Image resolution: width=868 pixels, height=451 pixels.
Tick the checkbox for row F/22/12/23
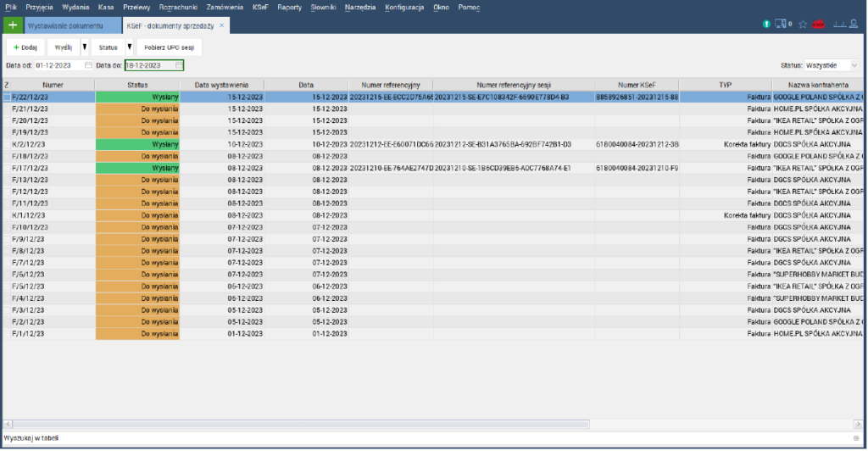7,97
